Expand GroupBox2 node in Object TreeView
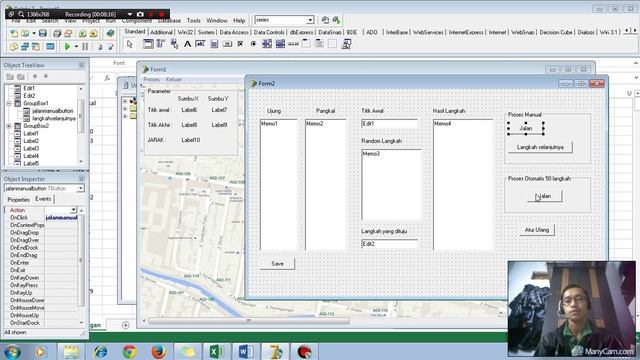Screen dimensions: 640x360 pos(9,126)
